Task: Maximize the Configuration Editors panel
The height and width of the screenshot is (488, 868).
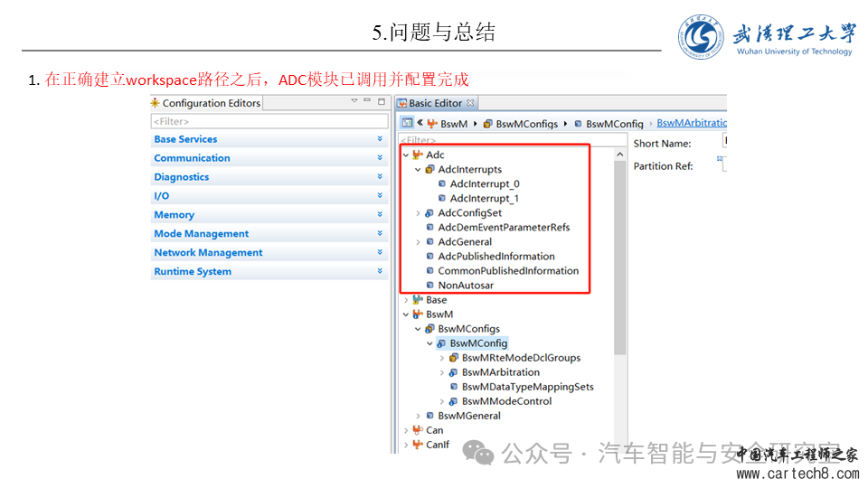Action: (382, 101)
